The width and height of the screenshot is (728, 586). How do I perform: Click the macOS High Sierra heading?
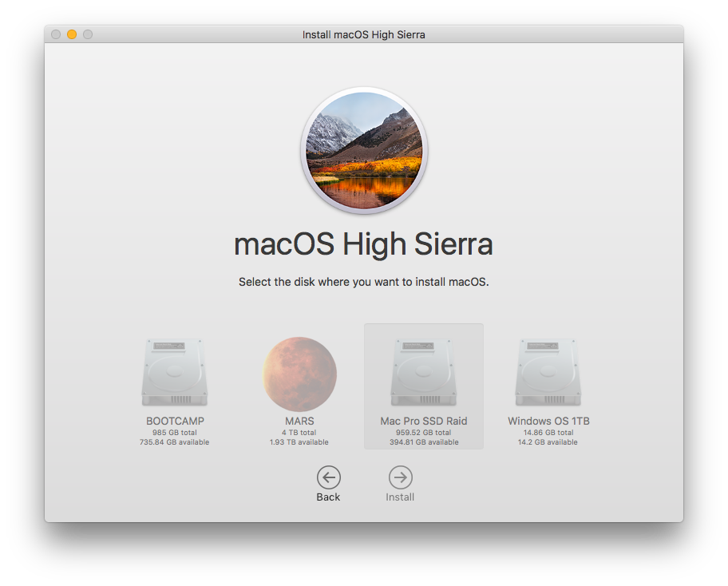click(x=363, y=245)
